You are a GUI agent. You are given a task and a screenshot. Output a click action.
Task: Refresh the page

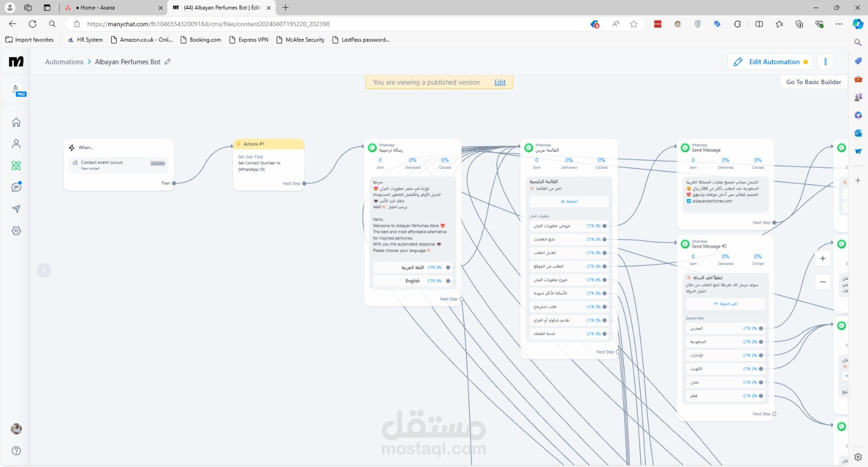click(33, 24)
